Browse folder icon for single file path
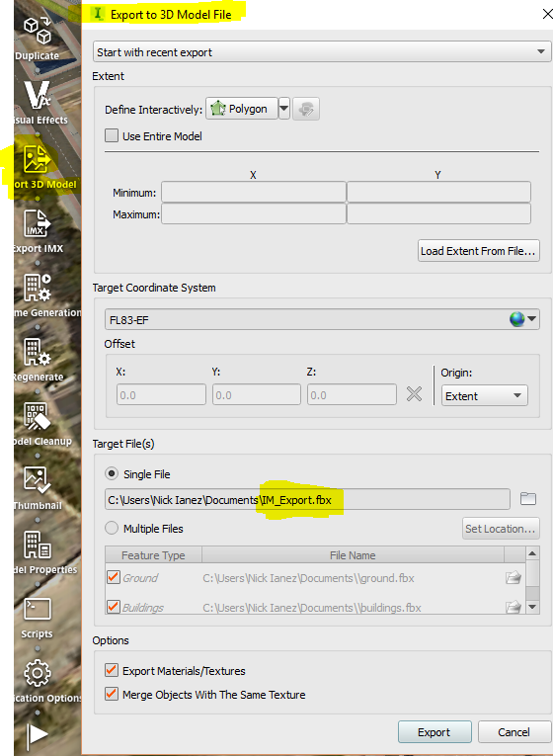 tap(528, 498)
